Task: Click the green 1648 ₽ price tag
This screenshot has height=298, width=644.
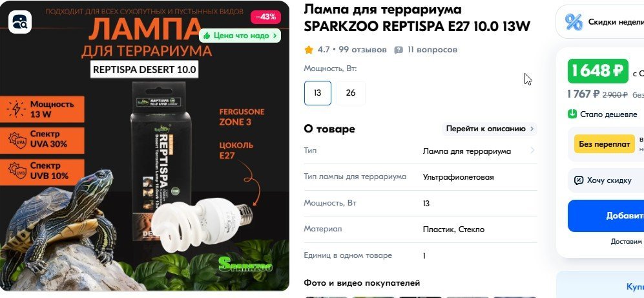Action: [x=597, y=71]
